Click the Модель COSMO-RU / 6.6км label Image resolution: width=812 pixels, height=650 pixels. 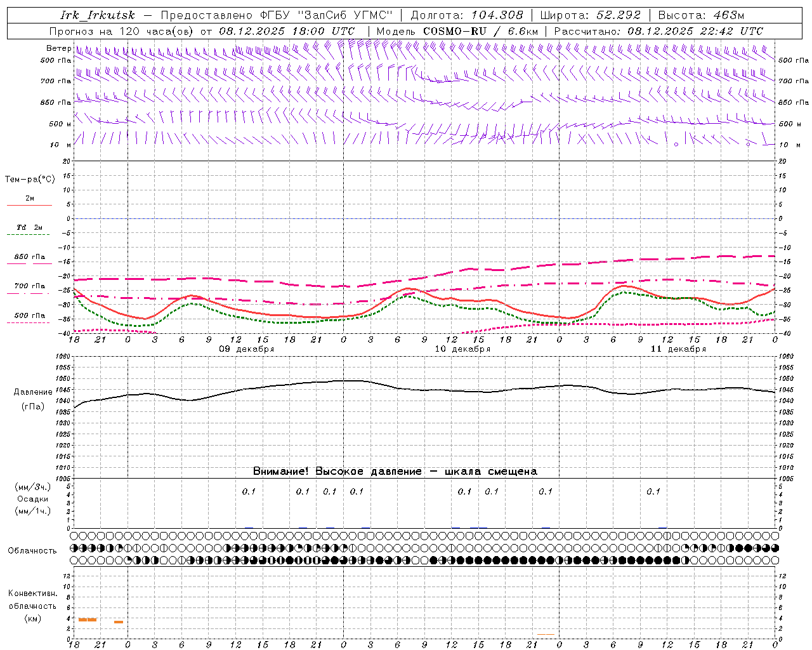coord(457,31)
